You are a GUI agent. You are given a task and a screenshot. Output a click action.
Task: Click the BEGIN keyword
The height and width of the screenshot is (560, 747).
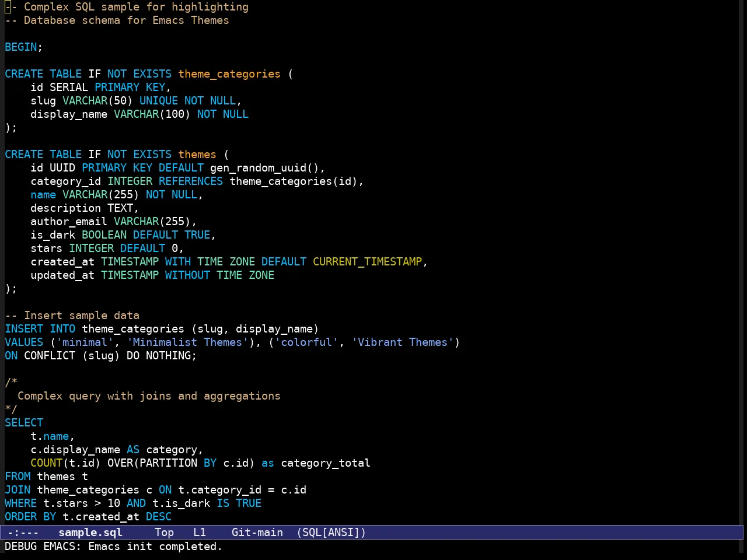coord(21,47)
